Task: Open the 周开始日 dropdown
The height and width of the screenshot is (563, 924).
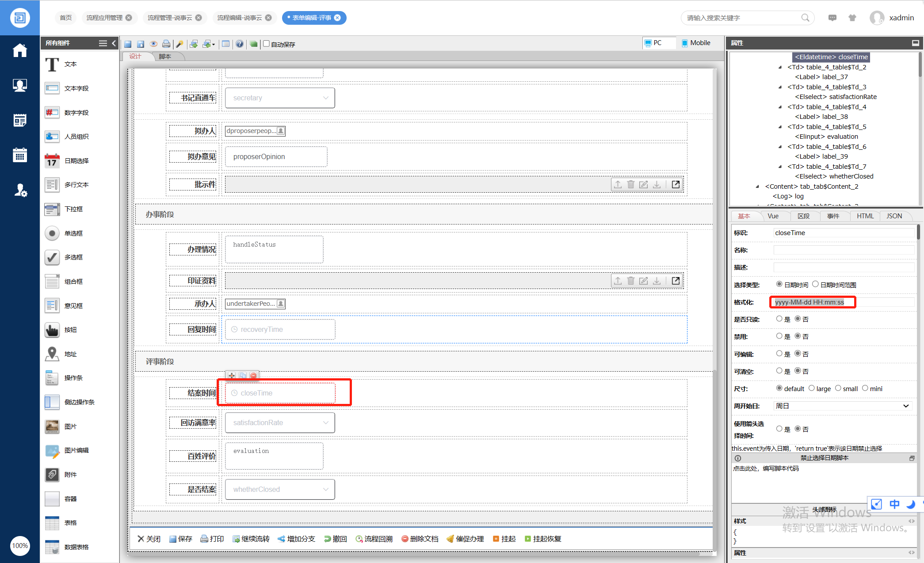Action: (843, 406)
